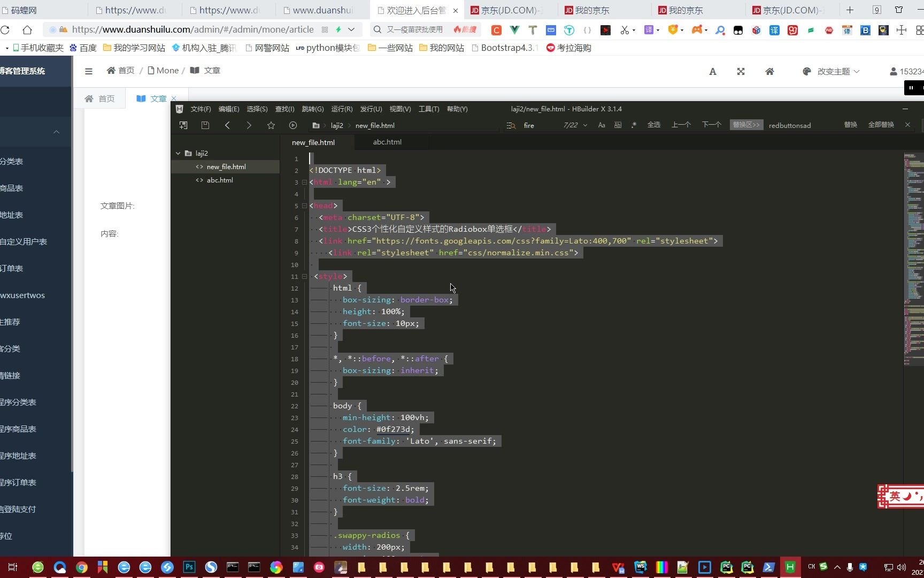
Task: Open the address bar dropdown arrow
Action: pos(351,29)
